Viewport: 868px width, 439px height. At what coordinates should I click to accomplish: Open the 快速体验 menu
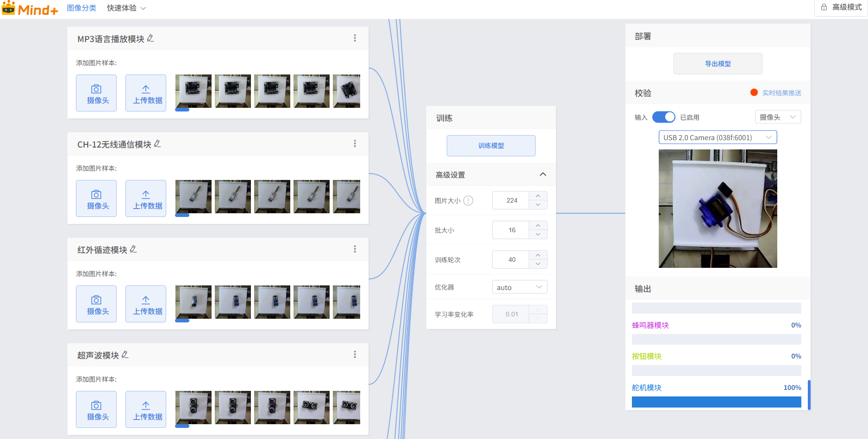pos(126,8)
